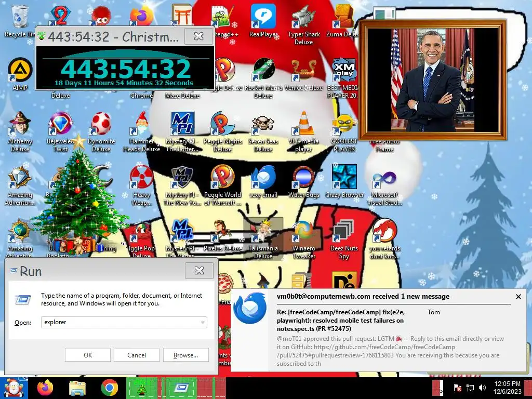Click the 443:54:32 countdown display
This screenshot has height=399, width=532.
(126, 68)
